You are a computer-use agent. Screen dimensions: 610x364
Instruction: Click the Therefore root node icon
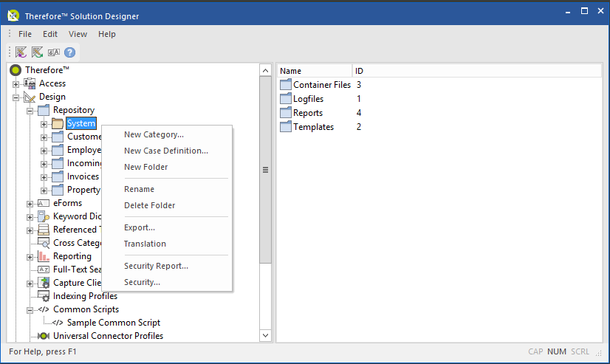(16, 70)
